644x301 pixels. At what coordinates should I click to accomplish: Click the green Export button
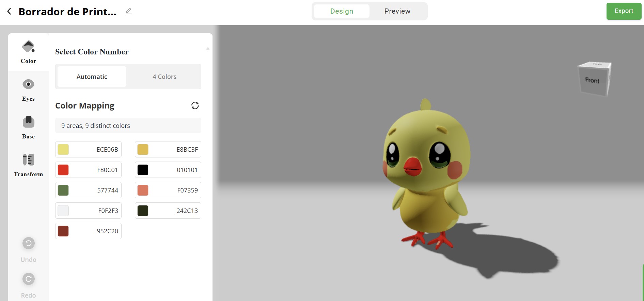[x=624, y=11]
